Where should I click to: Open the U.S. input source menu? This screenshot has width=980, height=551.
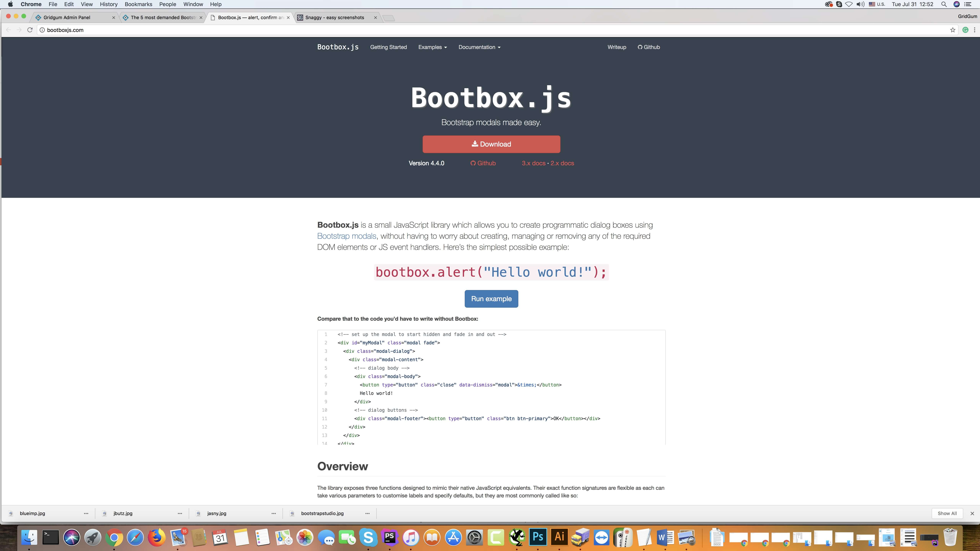click(877, 4)
